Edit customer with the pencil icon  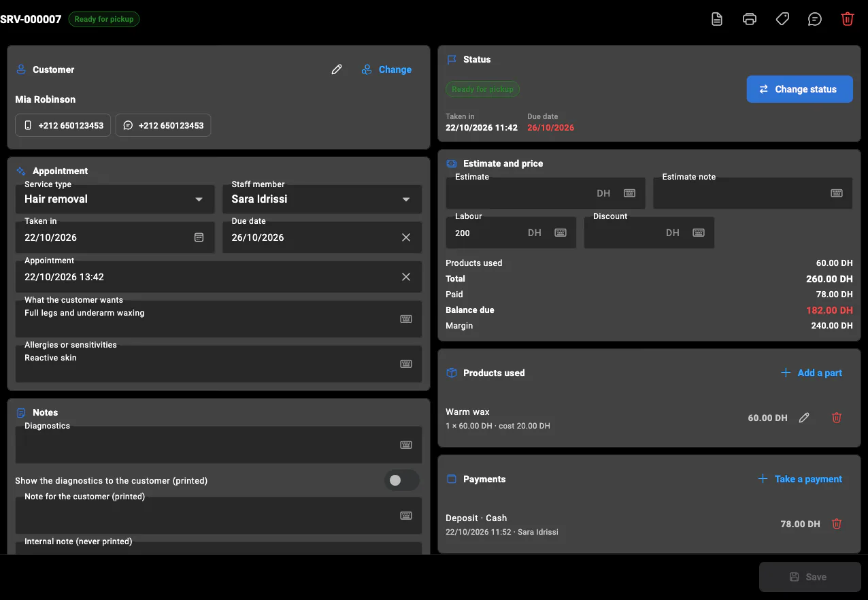click(x=337, y=69)
